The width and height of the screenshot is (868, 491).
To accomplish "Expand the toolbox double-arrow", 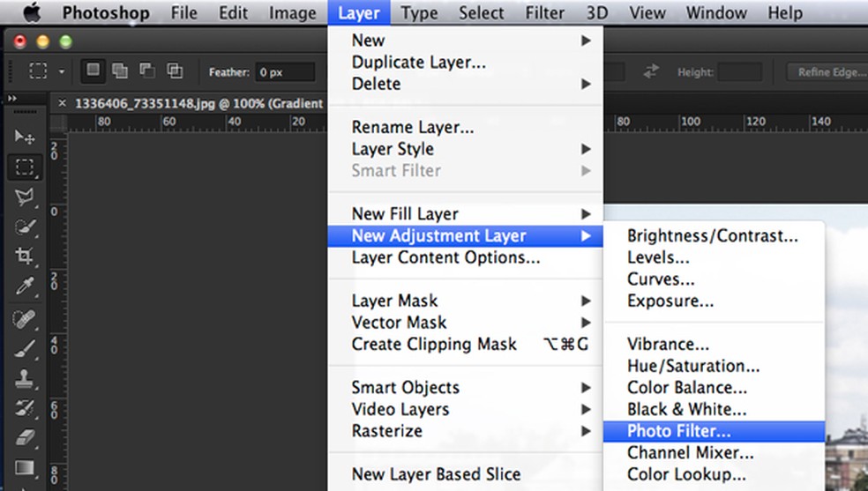I will (x=12, y=99).
